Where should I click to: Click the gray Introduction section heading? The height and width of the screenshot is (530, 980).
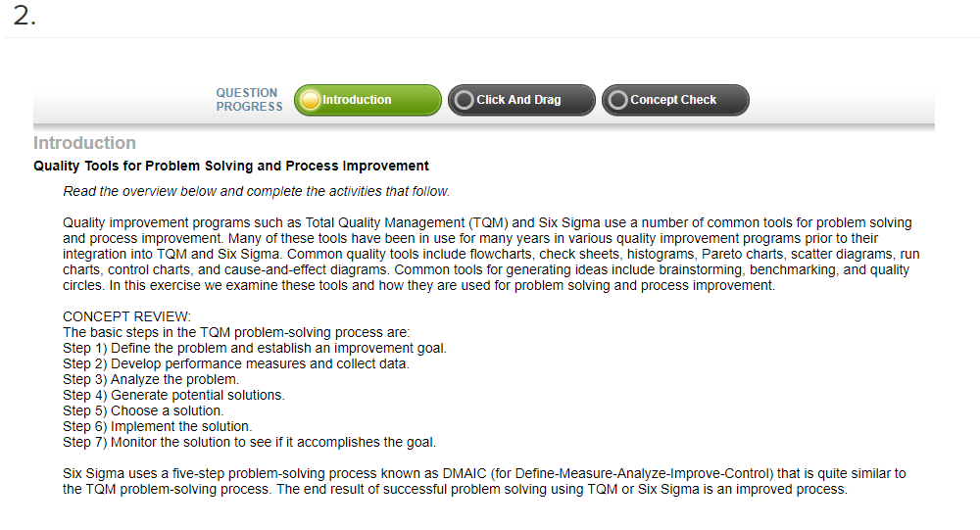tap(84, 143)
